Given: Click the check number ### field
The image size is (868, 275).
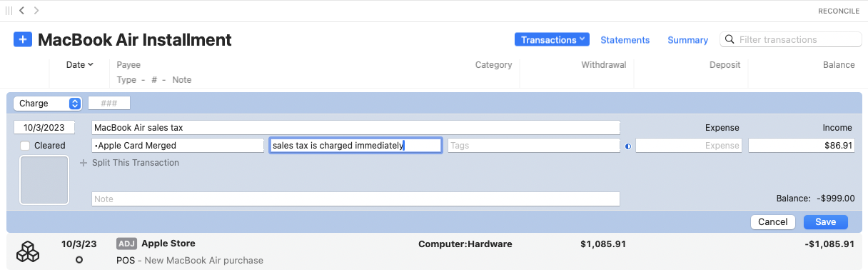Looking at the screenshot, I should 109,104.
